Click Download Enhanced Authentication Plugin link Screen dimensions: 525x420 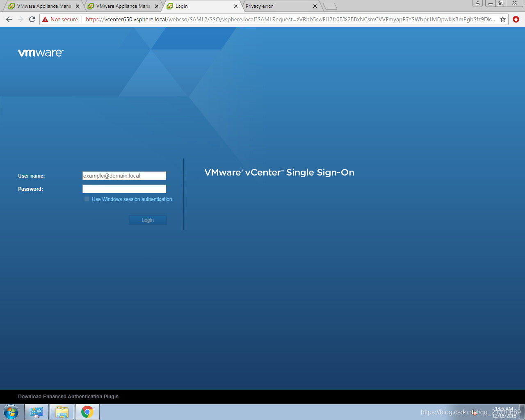[68, 397]
